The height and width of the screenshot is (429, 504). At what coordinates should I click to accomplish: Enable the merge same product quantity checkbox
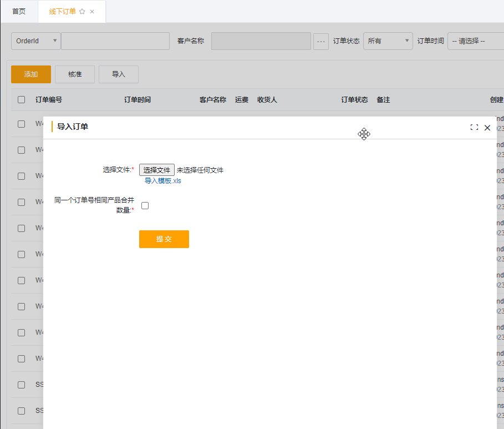tap(145, 205)
